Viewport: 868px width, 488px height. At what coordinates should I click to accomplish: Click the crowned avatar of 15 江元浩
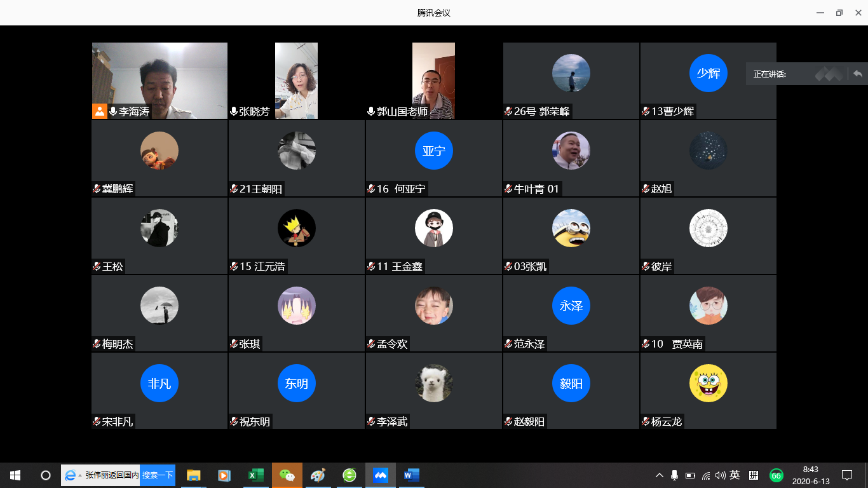pyautogui.click(x=297, y=228)
